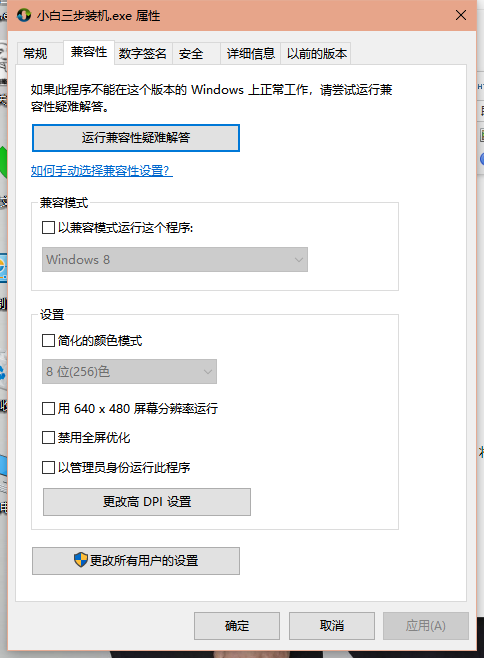Check 用 640 x 480 屏幕分辨率运行
The height and width of the screenshot is (658, 484).
(48, 408)
